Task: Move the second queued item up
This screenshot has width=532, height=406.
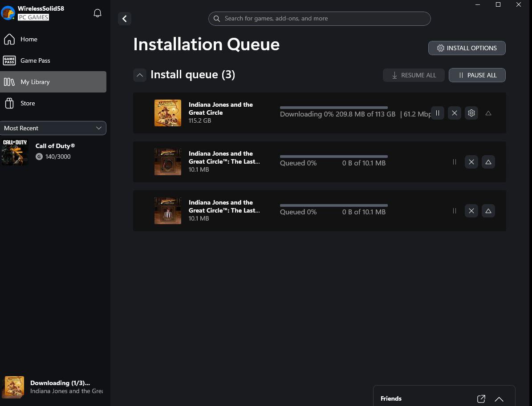Action: pyautogui.click(x=488, y=162)
